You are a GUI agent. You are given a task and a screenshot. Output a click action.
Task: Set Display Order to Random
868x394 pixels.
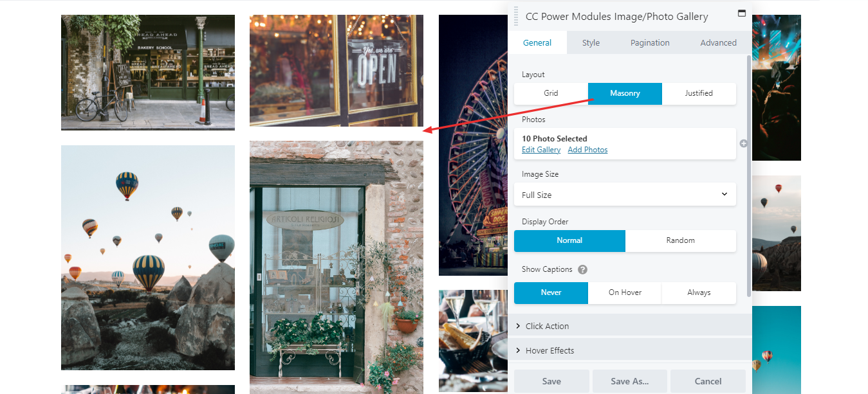(x=681, y=240)
